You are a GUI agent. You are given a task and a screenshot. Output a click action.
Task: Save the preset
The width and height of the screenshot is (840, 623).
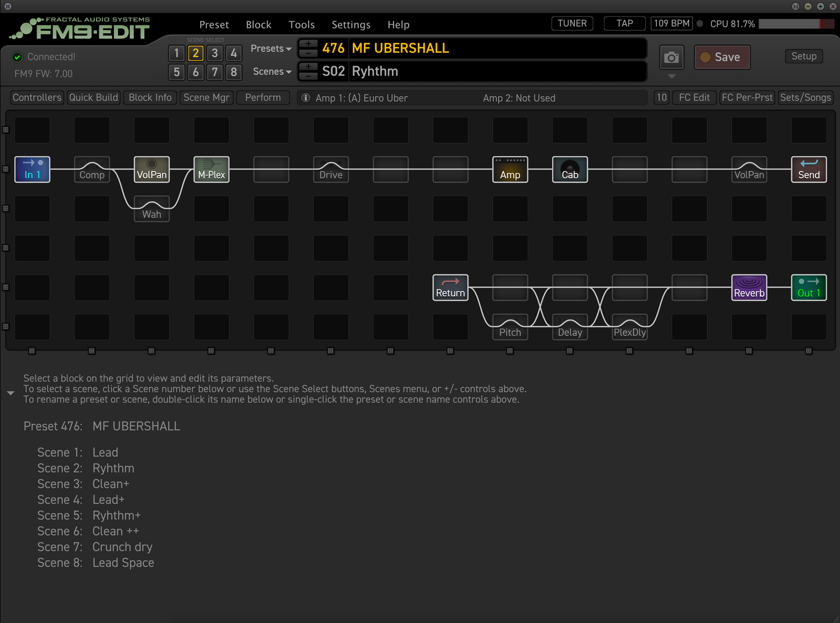coord(722,57)
